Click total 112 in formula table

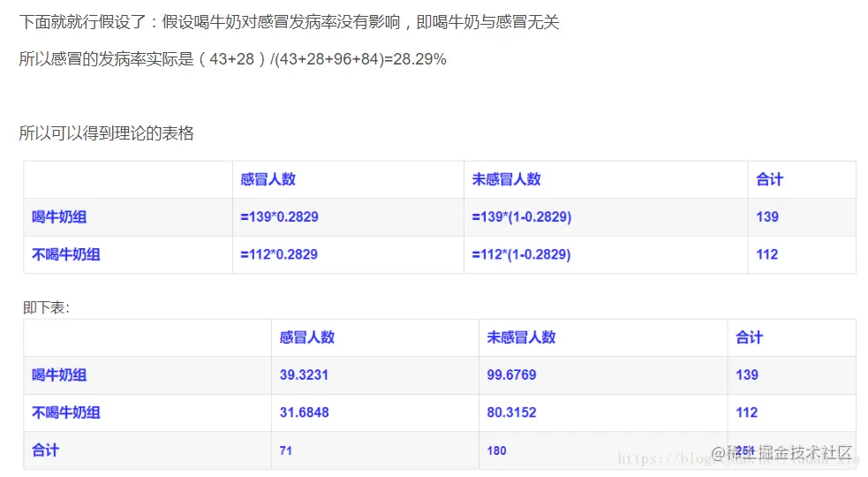click(x=767, y=255)
